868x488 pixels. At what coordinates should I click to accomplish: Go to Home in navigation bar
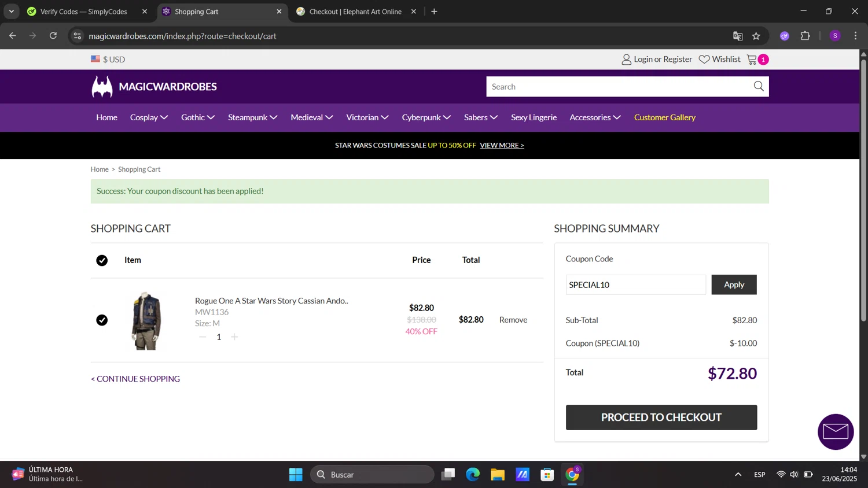point(106,117)
